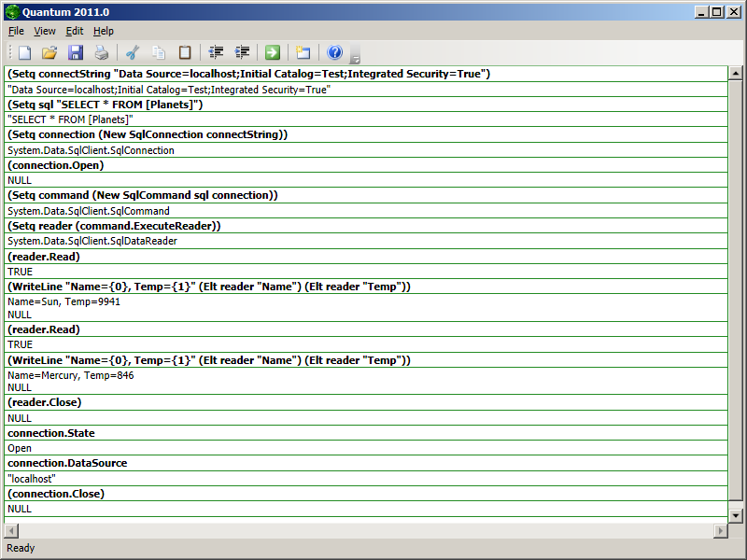Click the output "Name=Sun, Temp=9941"
The image size is (747, 560).
pyautogui.click(x=63, y=301)
